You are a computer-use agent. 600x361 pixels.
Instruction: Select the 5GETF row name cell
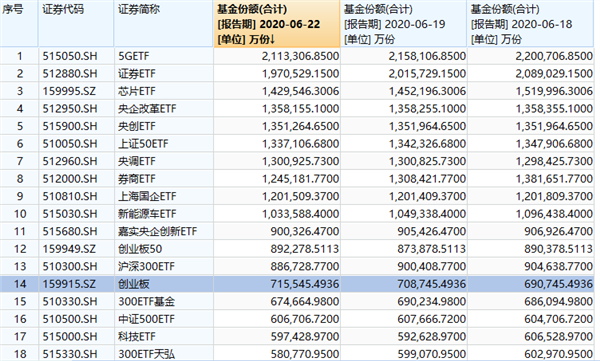tap(163, 56)
